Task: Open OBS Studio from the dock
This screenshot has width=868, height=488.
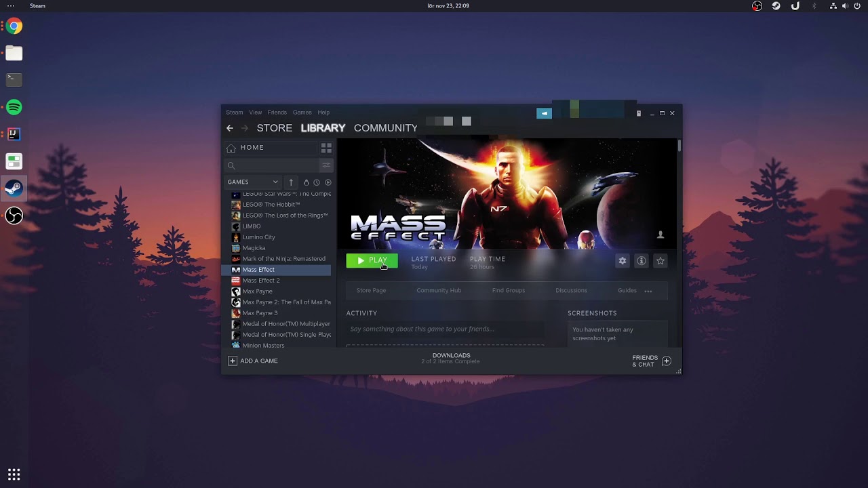Action: 14,216
